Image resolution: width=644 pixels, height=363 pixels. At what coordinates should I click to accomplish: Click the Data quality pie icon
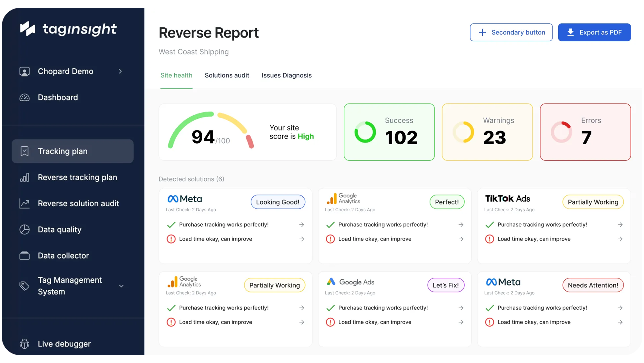tap(25, 230)
